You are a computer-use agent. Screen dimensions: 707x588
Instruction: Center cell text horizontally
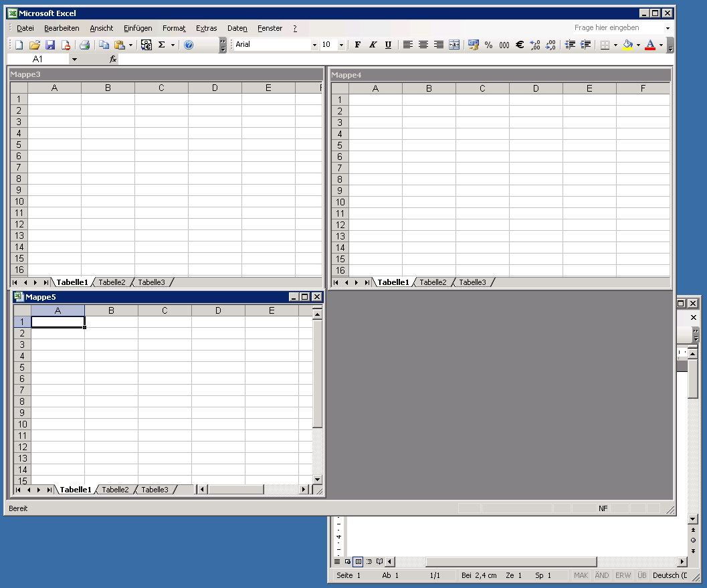click(423, 45)
